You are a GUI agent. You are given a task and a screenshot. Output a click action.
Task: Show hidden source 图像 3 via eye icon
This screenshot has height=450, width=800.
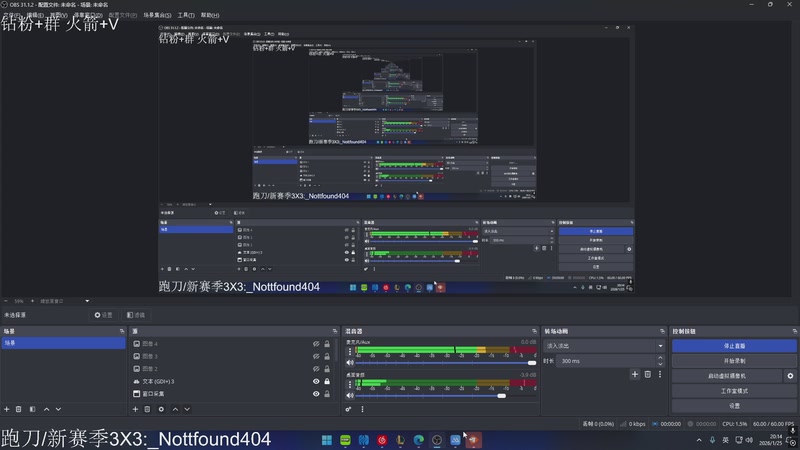click(316, 356)
